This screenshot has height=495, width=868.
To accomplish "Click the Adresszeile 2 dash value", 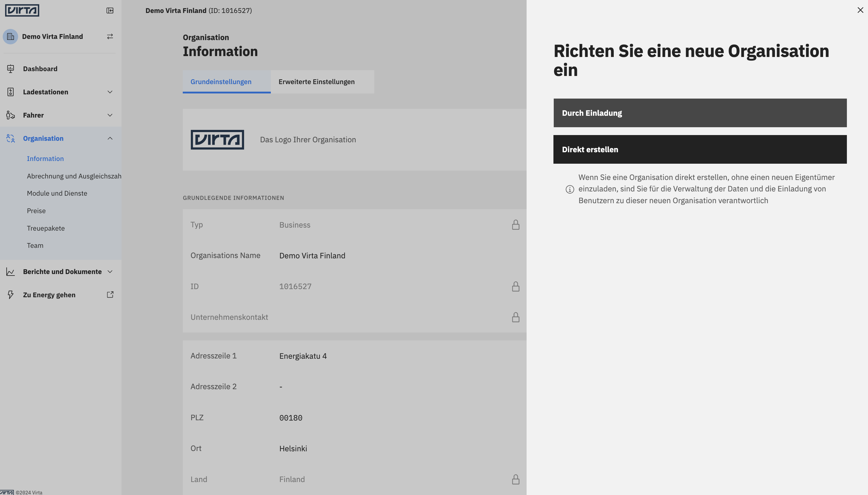I will (281, 387).
